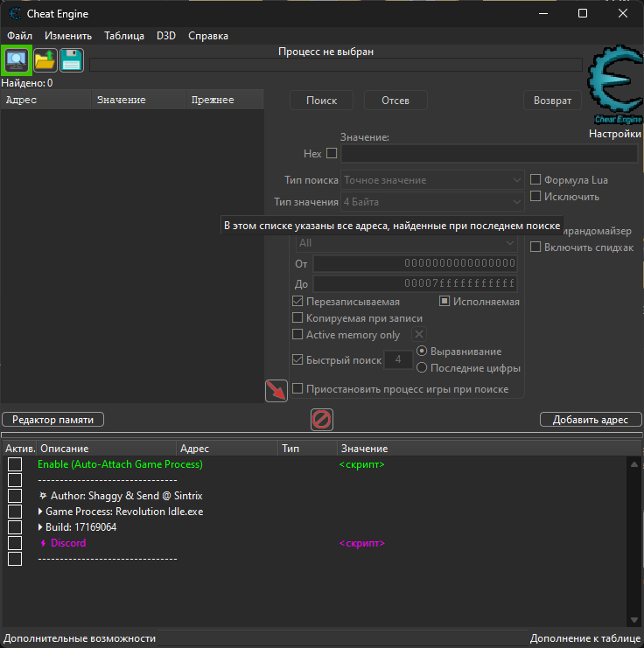Click the save floppy disk icon

72,60
